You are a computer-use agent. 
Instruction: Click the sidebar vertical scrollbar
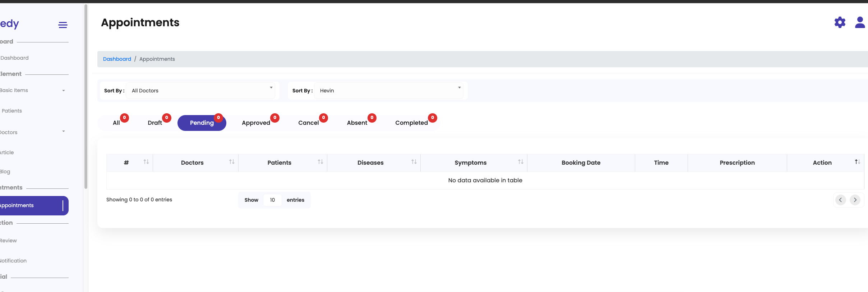point(86,96)
